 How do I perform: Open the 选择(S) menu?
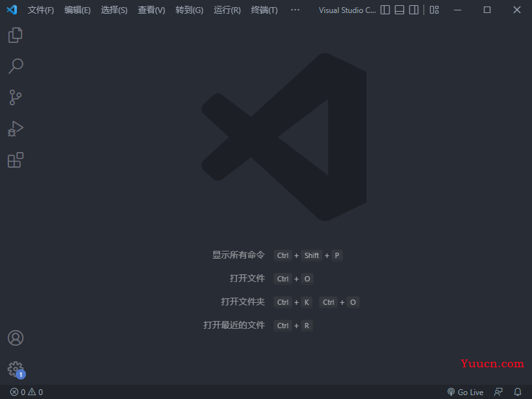click(x=114, y=10)
